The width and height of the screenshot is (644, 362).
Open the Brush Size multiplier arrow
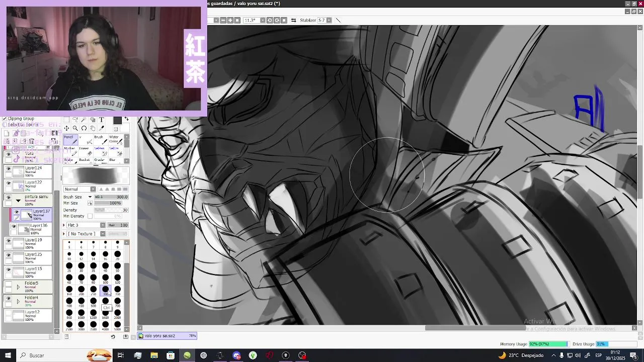(x=90, y=197)
